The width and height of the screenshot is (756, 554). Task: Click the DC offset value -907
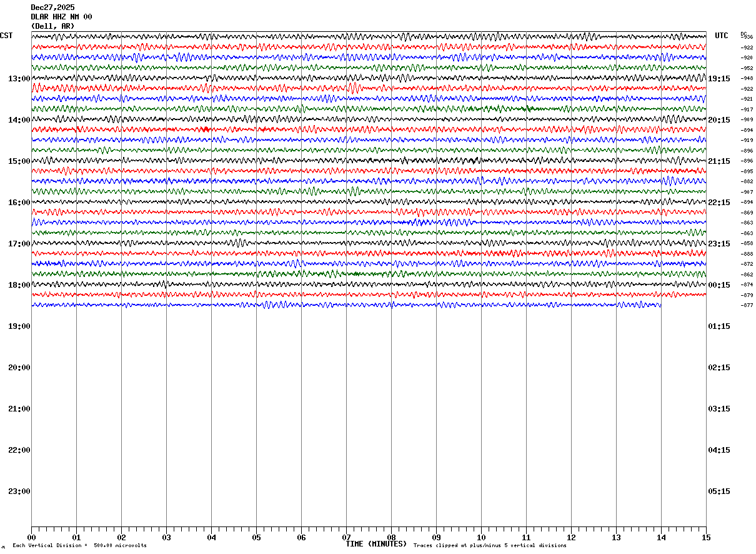click(747, 192)
